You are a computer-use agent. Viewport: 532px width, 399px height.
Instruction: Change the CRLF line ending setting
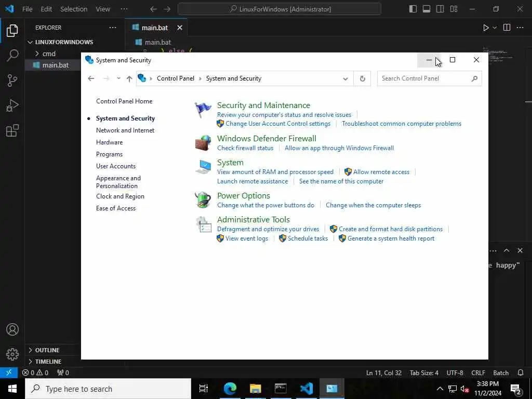[x=478, y=373]
